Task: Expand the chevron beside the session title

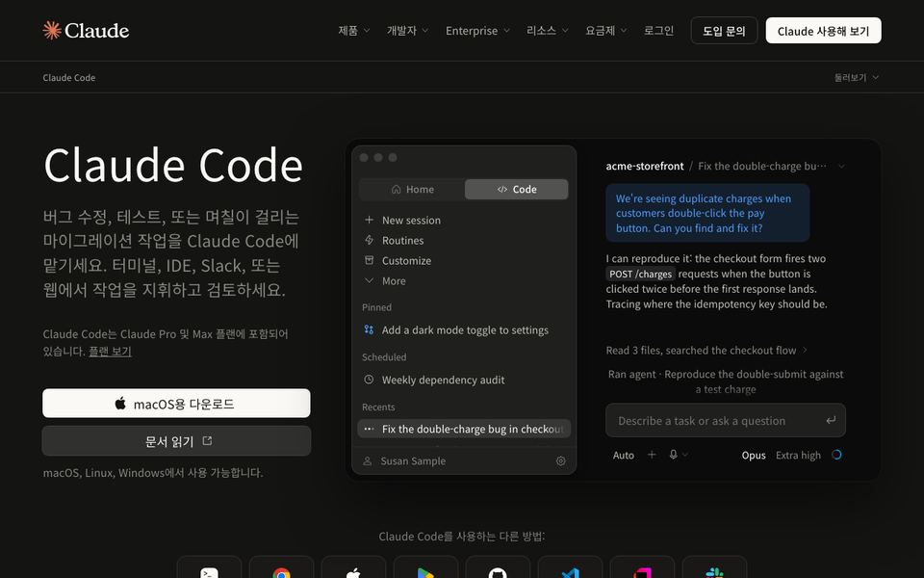Action: coord(841,167)
